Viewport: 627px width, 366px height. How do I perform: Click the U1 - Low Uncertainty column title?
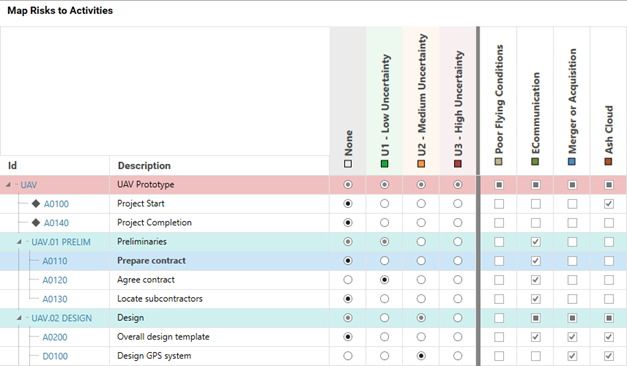coord(385,105)
